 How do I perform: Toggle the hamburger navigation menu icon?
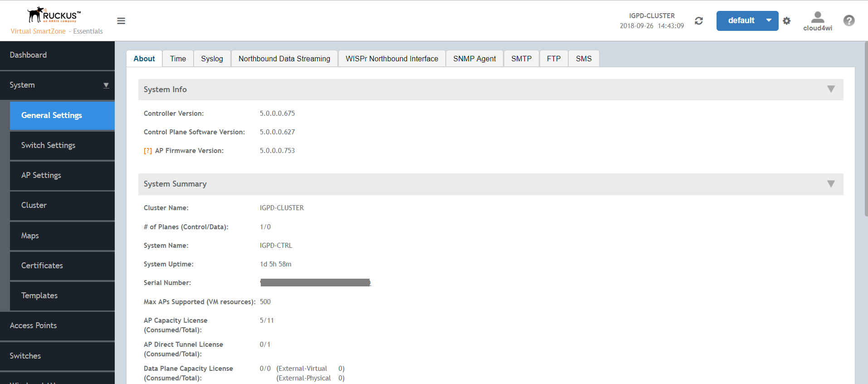121,21
